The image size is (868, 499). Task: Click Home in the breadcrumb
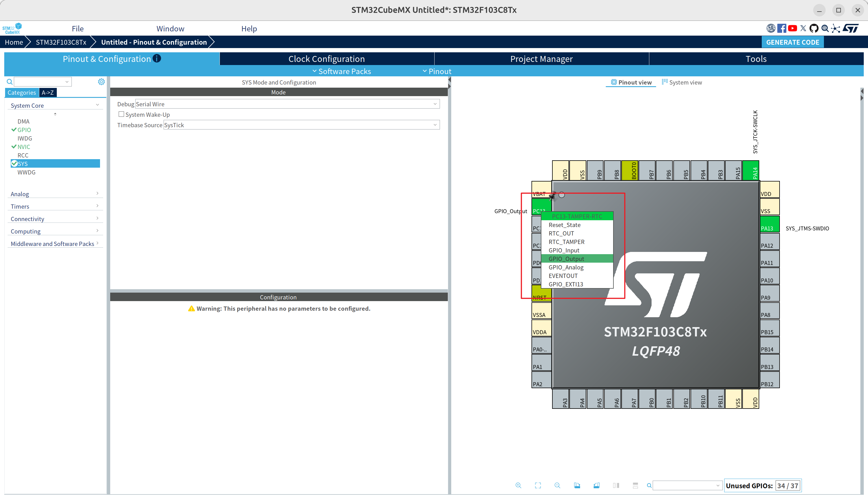[x=14, y=42]
